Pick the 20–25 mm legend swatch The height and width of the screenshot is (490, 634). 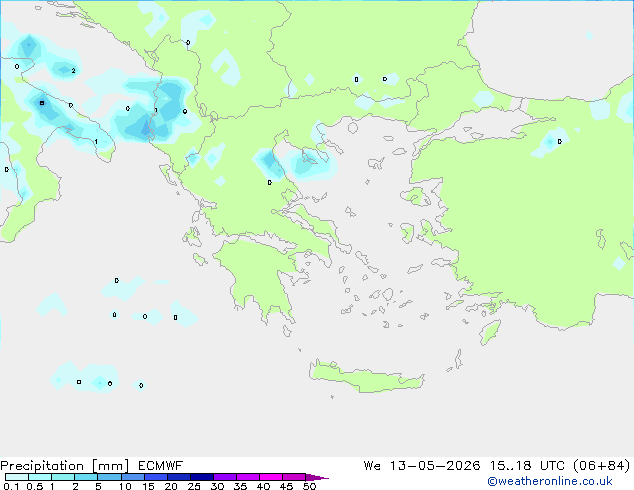[x=178, y=477]
